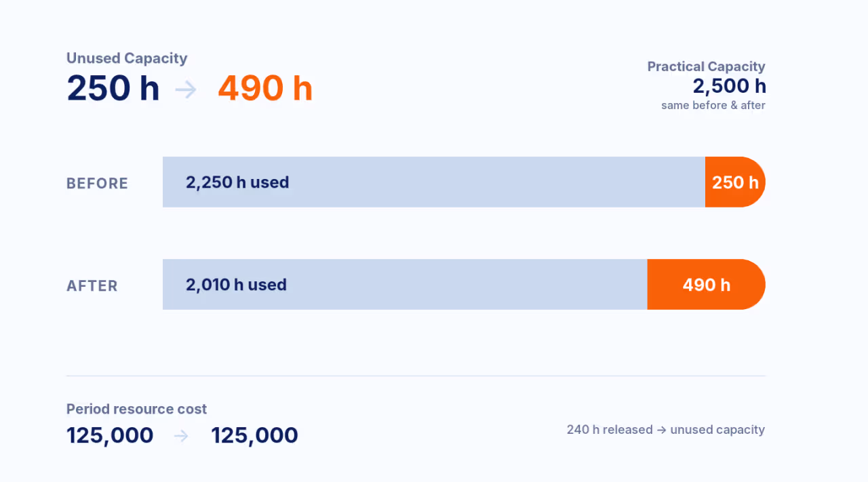Click the 240 h released note
Image resolution: width=868 pixels, height=482 pixels.
pos(666,430)
